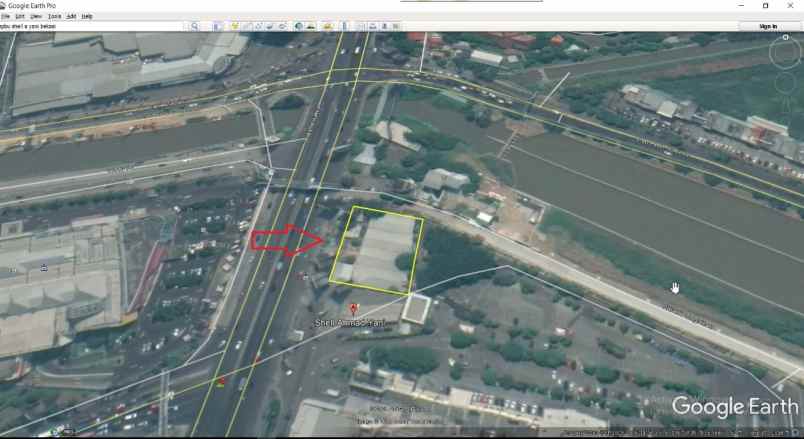Click the search magnifier button
The width and height of the screenshot is (804, 439).
(196, 26)
